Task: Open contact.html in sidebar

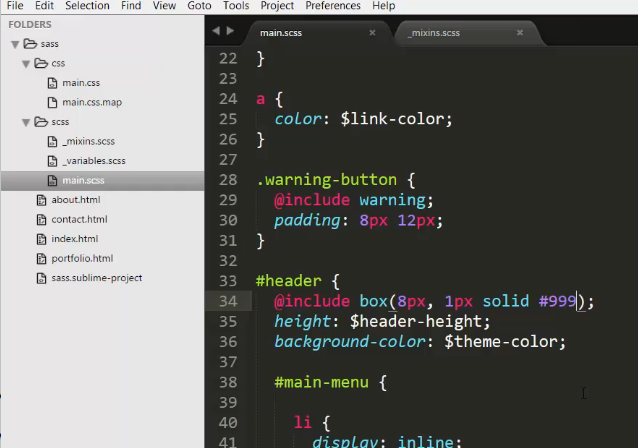Action: click(79, 219)
